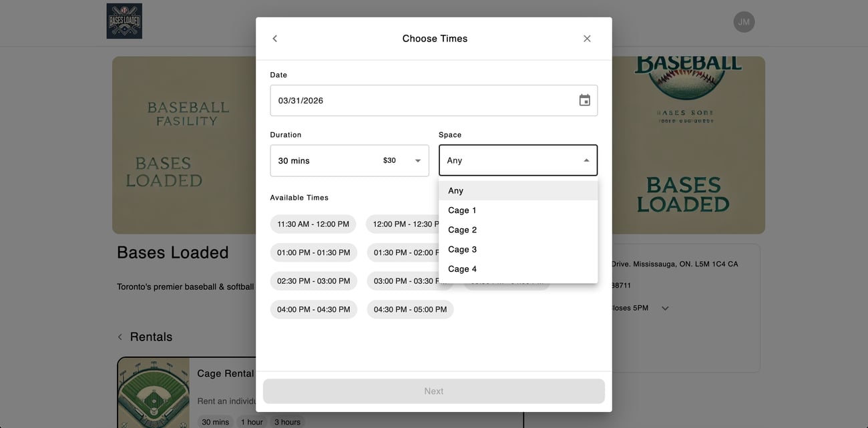Go back using the dialog's left arrow
This screenshot has height=428, width=868.
point(274,39)
